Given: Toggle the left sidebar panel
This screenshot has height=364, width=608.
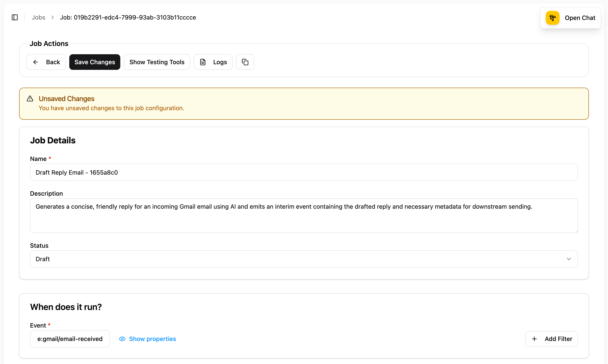Looking at the screenshot, I should pyautogui.click(x=15, y=17).
